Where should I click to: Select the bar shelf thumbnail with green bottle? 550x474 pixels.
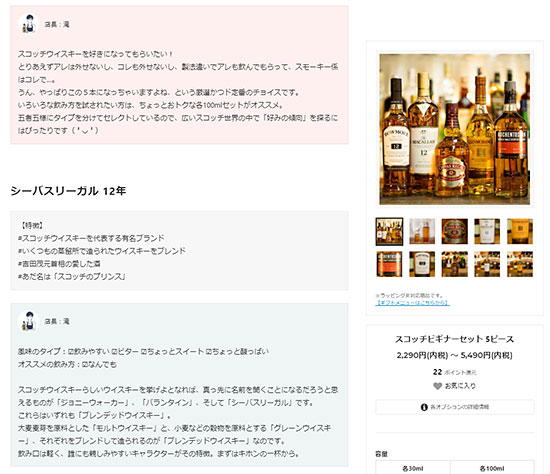point(455,264)
